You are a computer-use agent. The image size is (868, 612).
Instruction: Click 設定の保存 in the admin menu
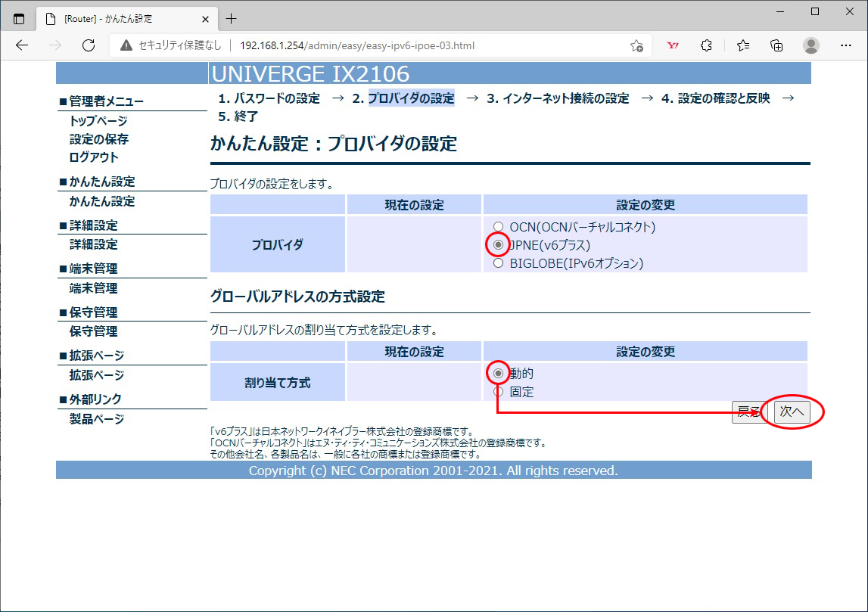(99, 139)
